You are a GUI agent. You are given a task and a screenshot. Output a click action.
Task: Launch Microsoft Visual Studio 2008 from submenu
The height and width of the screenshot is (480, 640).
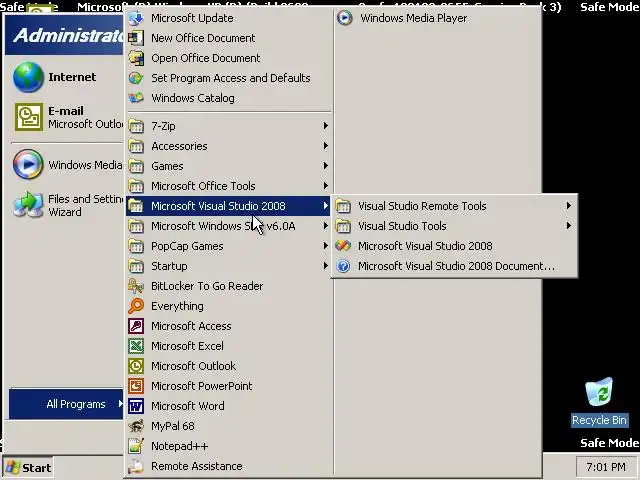click(455, 246)
